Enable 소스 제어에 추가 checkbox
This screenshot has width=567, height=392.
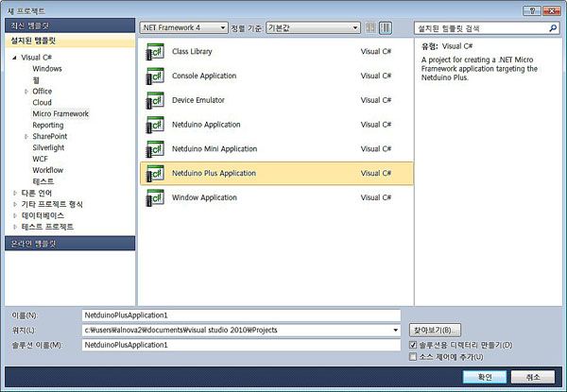(x=413, y=357)
